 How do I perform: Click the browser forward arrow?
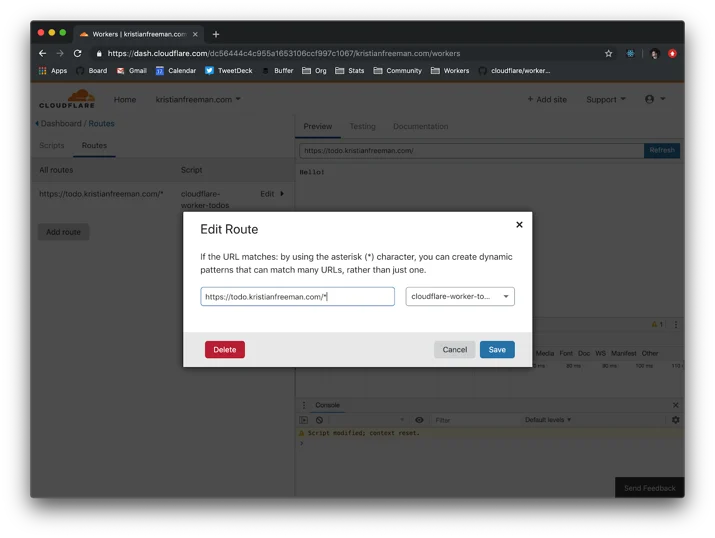click(x=60, y=53)
